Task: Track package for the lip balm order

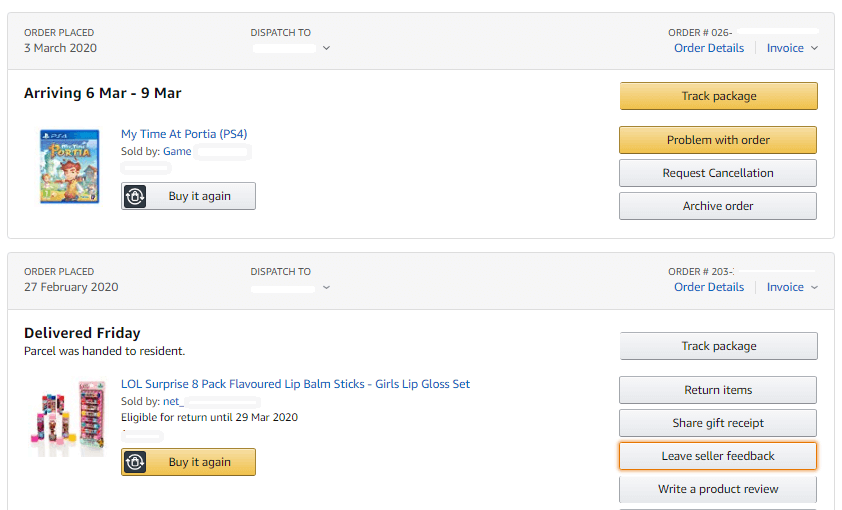Action: click(x=718, y=346)
